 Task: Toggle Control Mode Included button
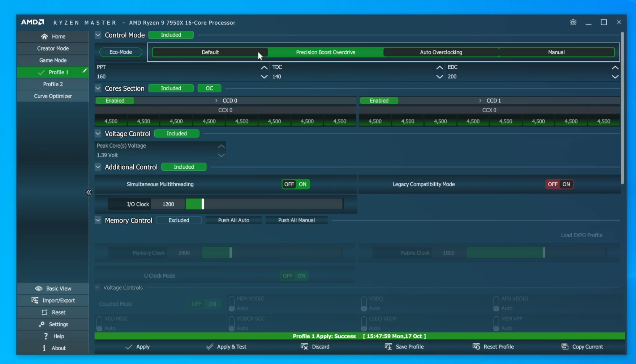click(x=171, y=35)
